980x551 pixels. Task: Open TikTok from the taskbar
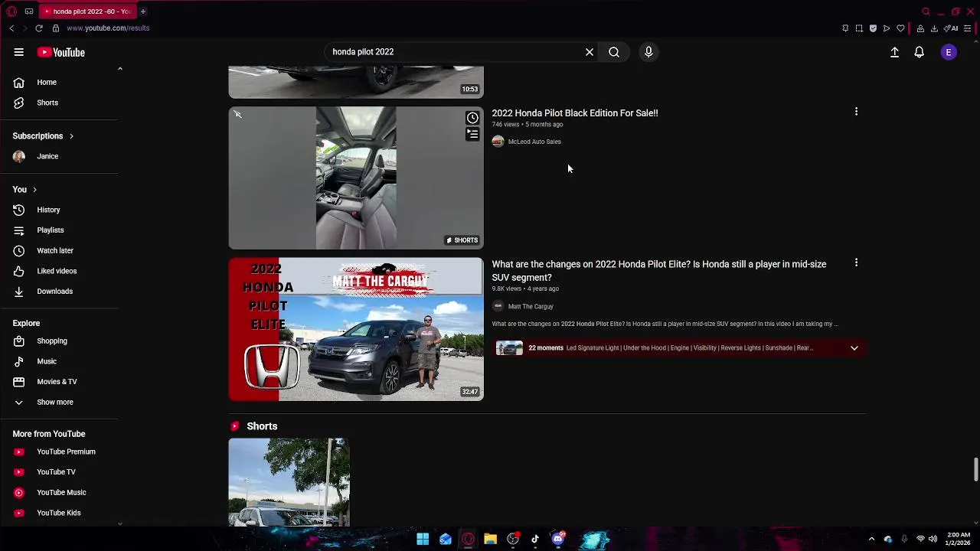coord(535,540)
